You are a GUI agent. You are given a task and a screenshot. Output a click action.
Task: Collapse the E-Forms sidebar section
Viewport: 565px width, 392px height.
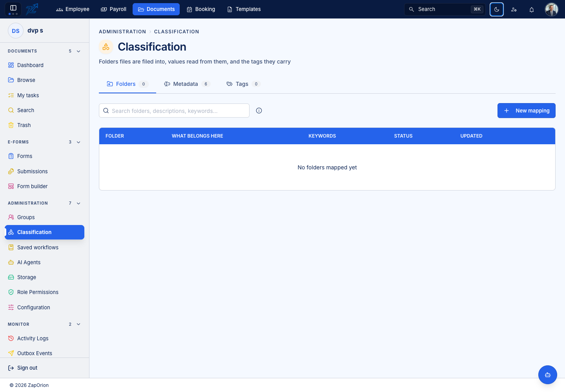(78, 142)
